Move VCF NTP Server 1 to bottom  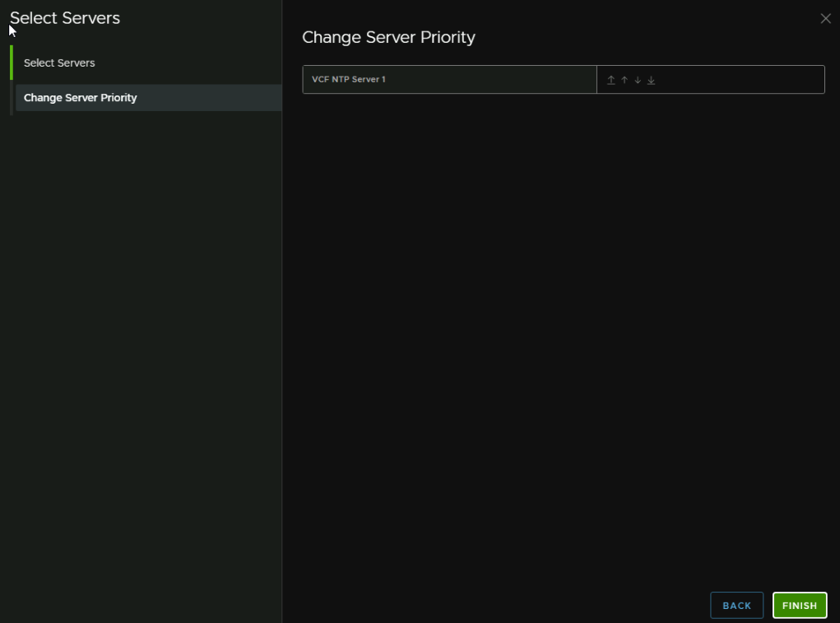click(x=651, y=80)
